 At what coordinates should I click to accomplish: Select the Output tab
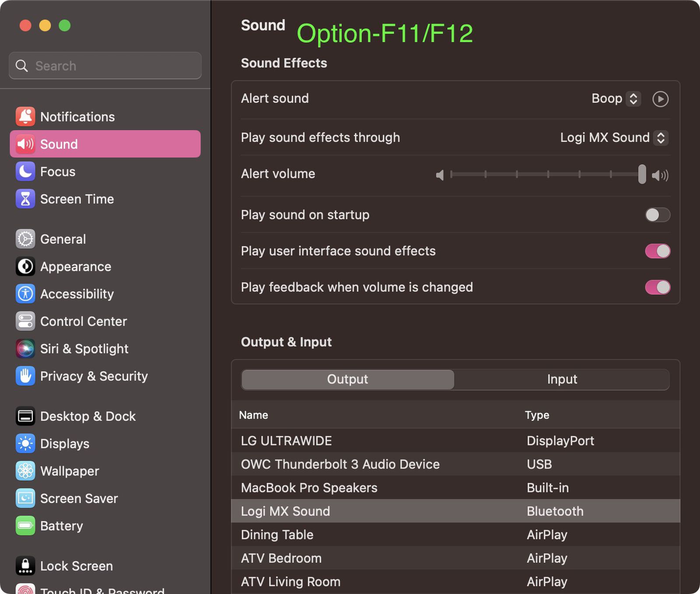pyautogui.click(x=347, y=379)
